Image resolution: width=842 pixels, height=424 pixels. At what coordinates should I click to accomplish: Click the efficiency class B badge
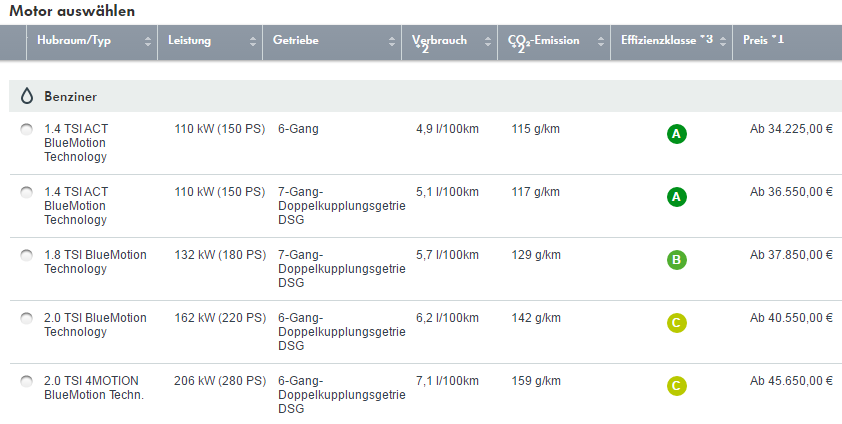(x=677, y=260)
